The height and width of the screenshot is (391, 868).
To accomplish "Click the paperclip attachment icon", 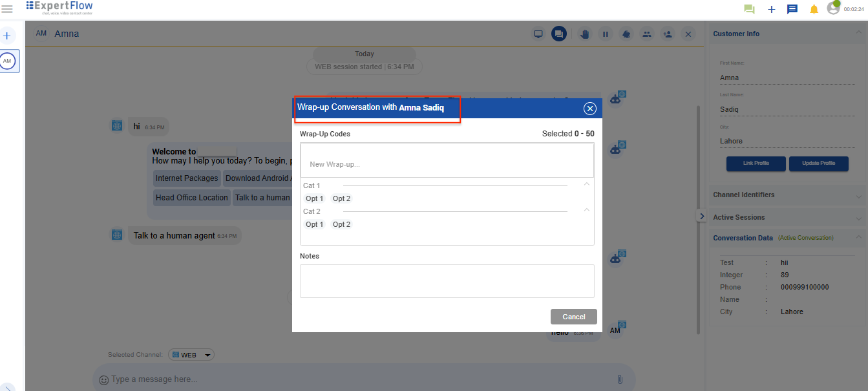I will (x=619, y=379).
